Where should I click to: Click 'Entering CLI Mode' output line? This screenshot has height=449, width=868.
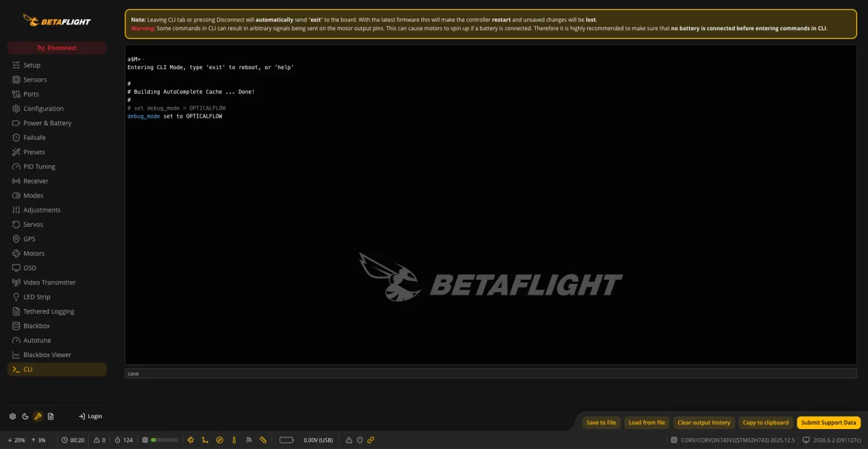[x=210, y=67]
